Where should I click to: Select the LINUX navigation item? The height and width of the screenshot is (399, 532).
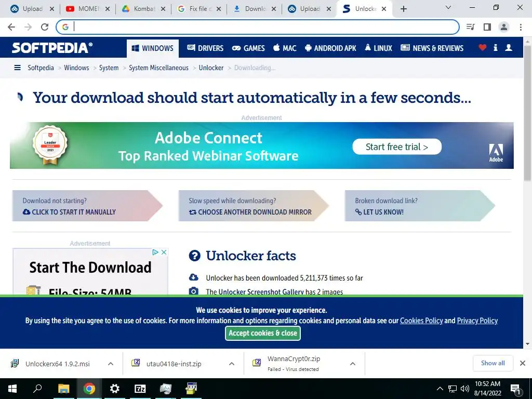pos(378,48)
